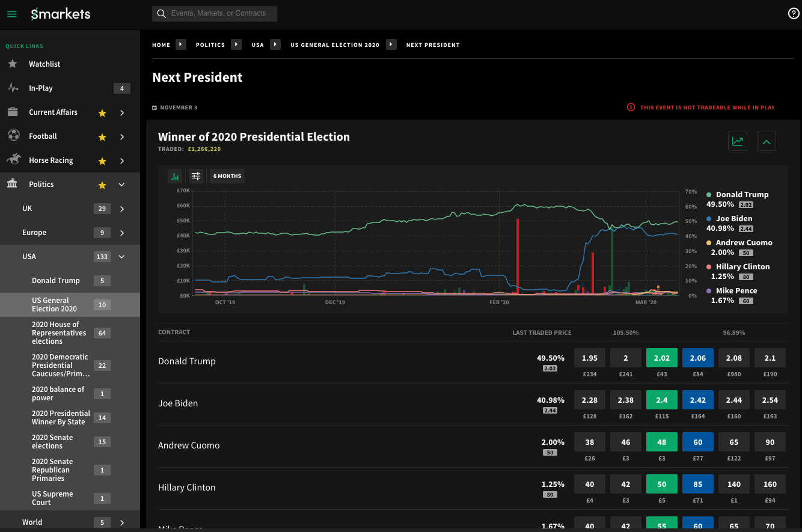
Task: Click the help question mark icon
Action: pos(794,14)
